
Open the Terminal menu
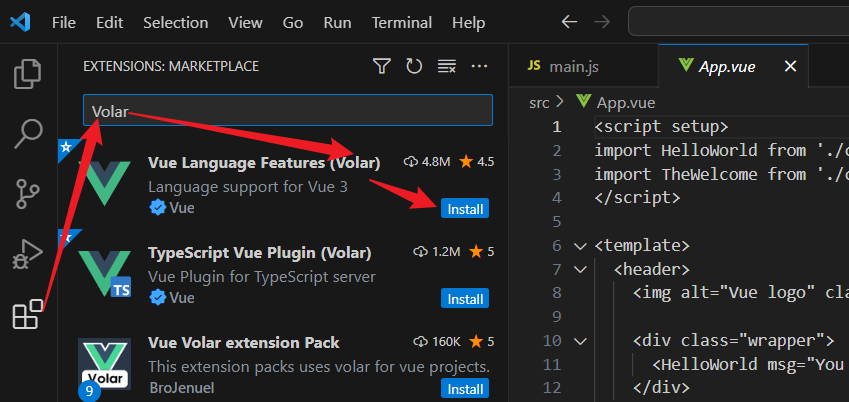tap(402, 23)
